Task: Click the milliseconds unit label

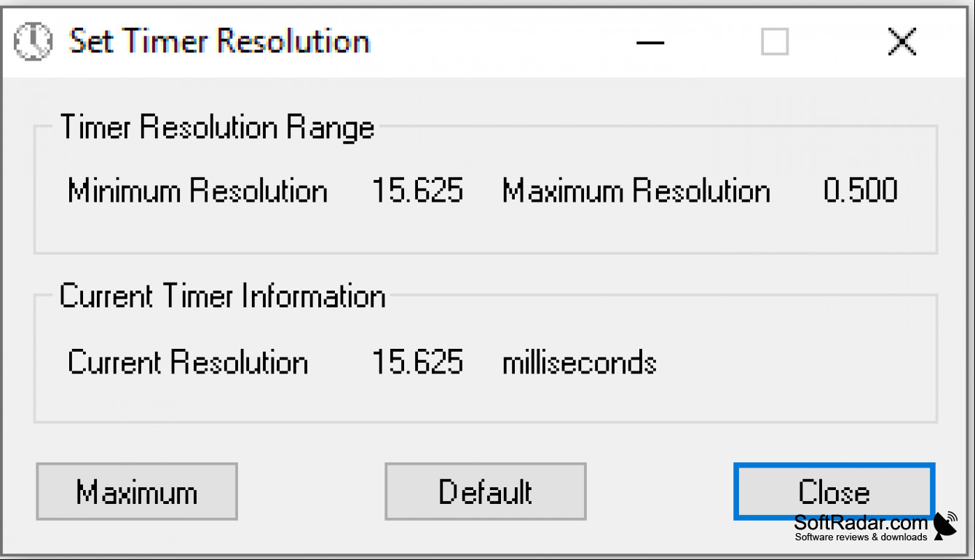Action: (x=580, y=362)
